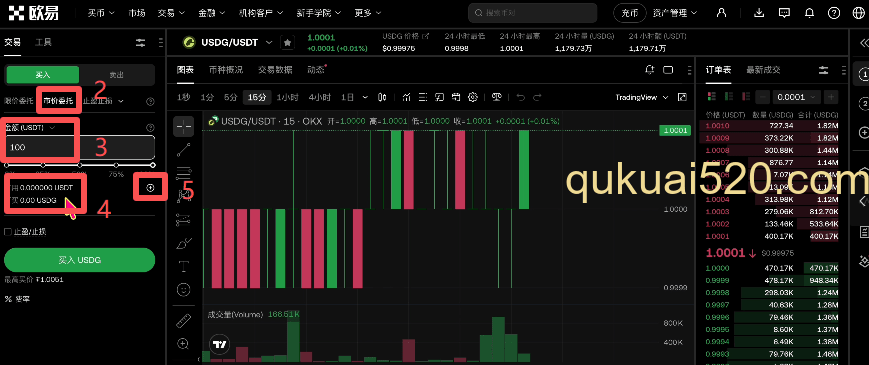Open the 金额 (USDT) unit dropdown
Viewport: 869px width, 365px height.
(x=30, y=127)
